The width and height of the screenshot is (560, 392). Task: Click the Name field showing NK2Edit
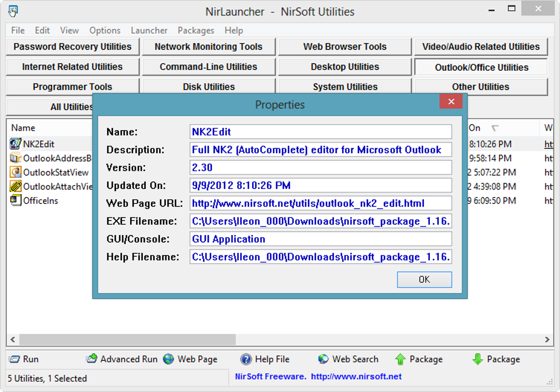coord(321,132)
